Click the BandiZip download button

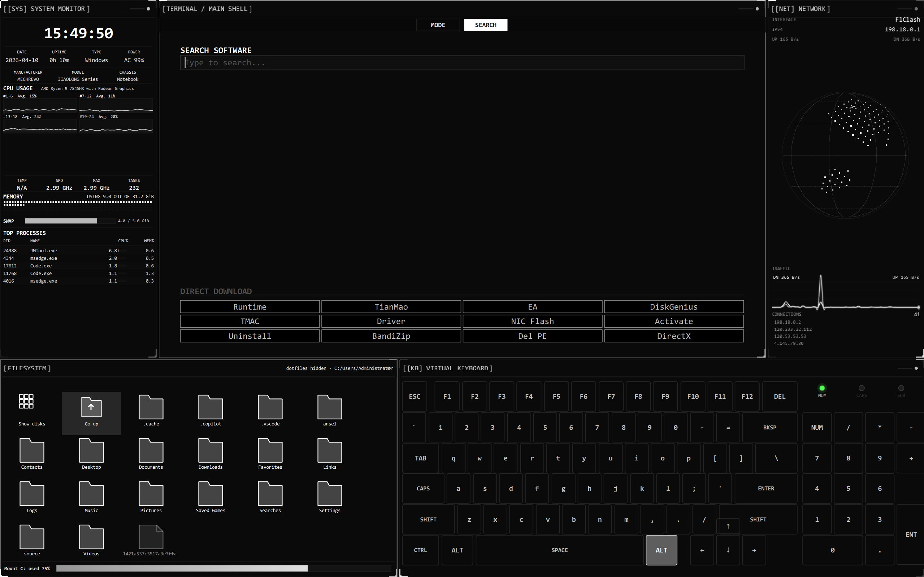[x=391, y=336]
